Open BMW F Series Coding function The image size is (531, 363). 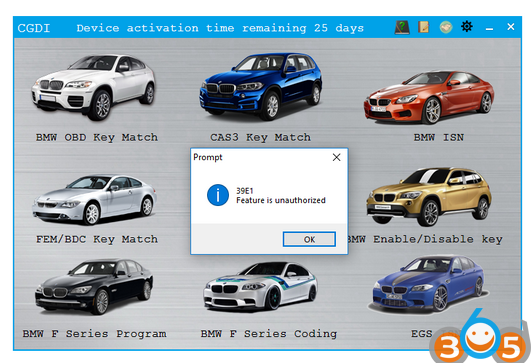[269, 334]
